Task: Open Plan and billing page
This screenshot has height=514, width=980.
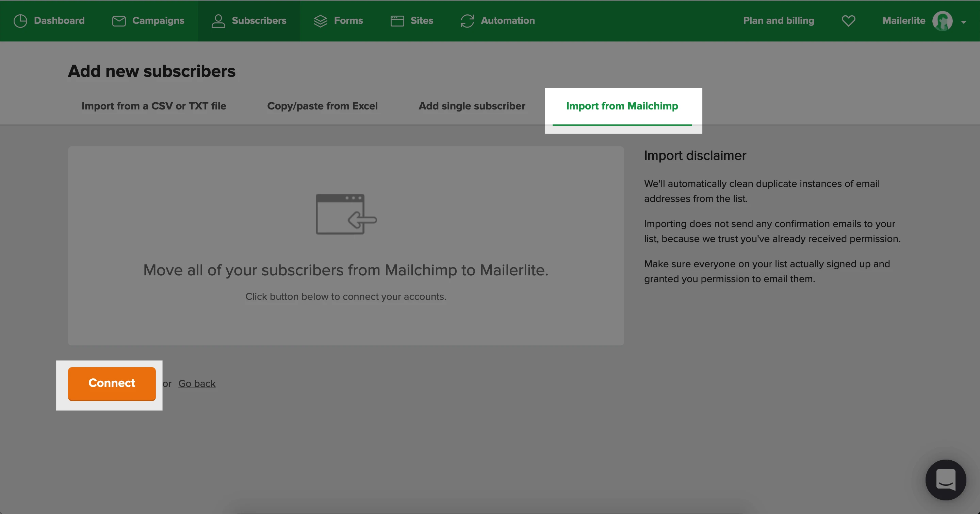Action: pos(778,21)
